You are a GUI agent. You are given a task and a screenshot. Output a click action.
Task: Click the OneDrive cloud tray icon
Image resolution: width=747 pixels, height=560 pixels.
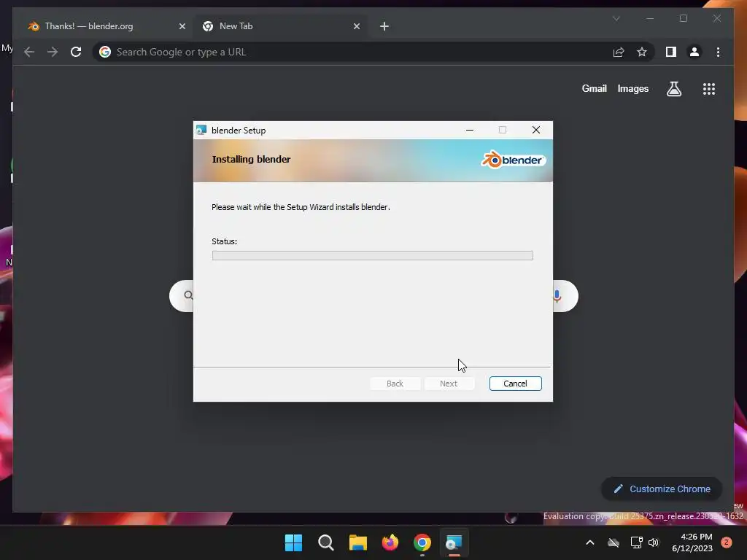coord(614,542)
